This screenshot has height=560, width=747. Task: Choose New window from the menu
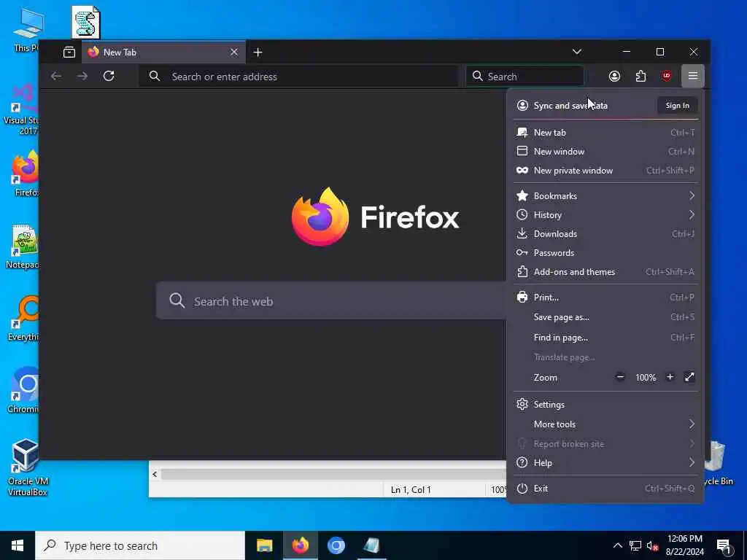(605, 152)
